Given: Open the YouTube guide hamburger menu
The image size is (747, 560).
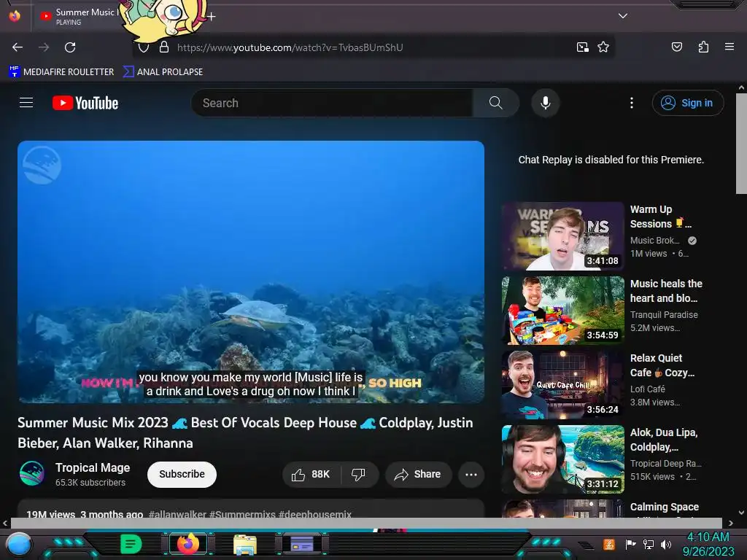Looking at the screenshot, I should pyautogui.click(x=26, y=103).
